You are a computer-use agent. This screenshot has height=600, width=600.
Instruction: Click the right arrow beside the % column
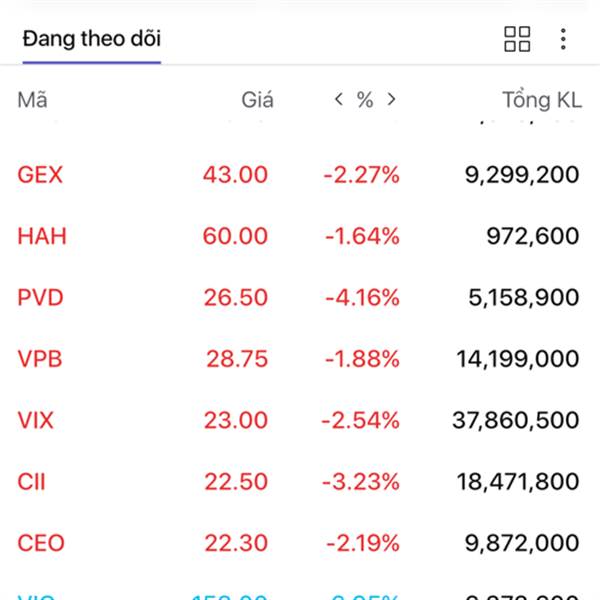click(391, 99)
